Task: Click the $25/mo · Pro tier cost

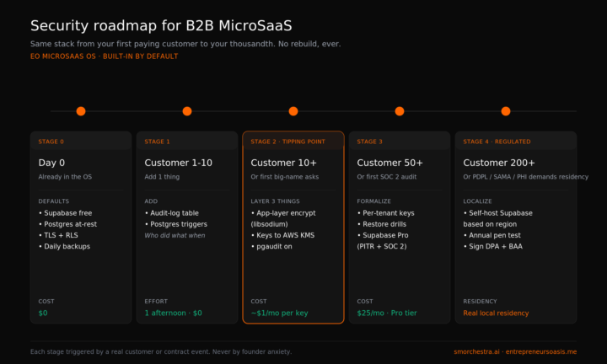Action: click(x=387, y=313)
